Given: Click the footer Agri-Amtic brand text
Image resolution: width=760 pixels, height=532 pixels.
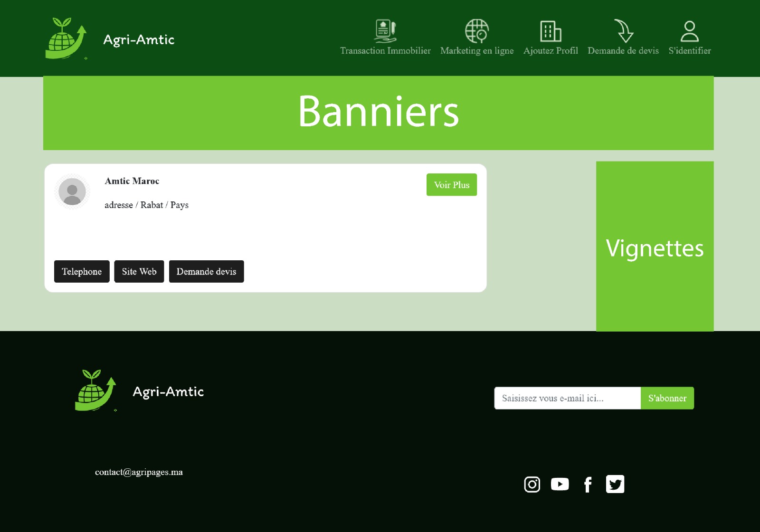Looking at the screenshot, I should 168,392.
